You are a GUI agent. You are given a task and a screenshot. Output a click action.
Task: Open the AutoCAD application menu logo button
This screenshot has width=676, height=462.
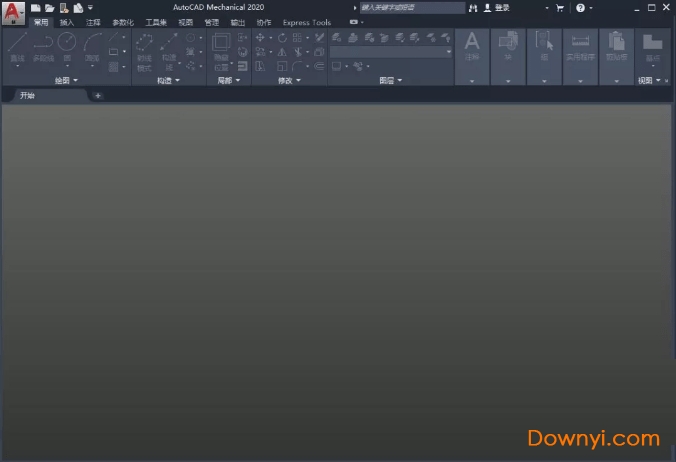tap(13, 12)
